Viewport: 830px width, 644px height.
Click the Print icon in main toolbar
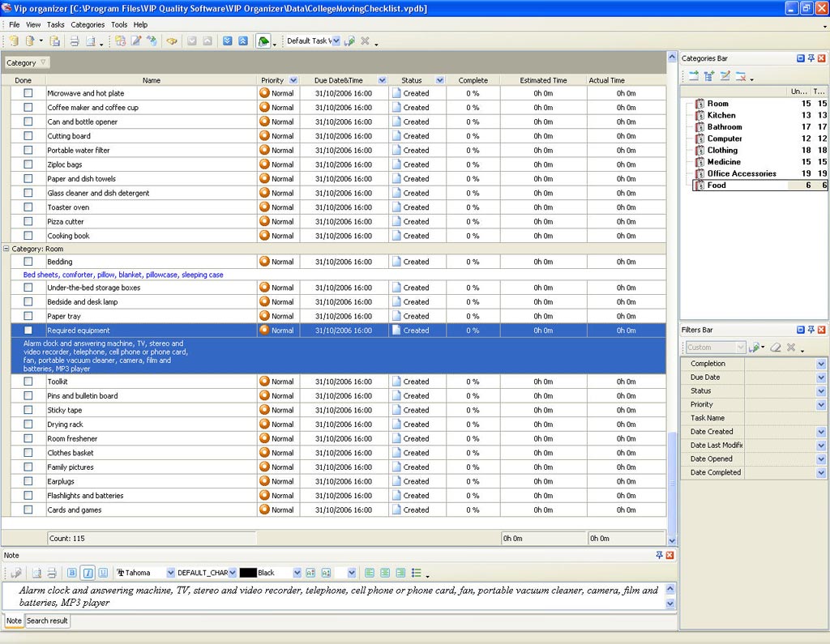[x=74, y=41]
